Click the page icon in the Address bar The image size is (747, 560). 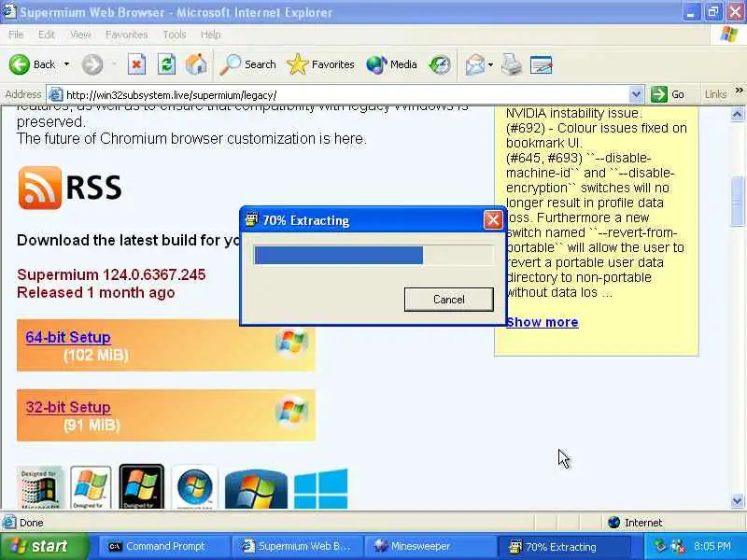click(x=55, y=95)
